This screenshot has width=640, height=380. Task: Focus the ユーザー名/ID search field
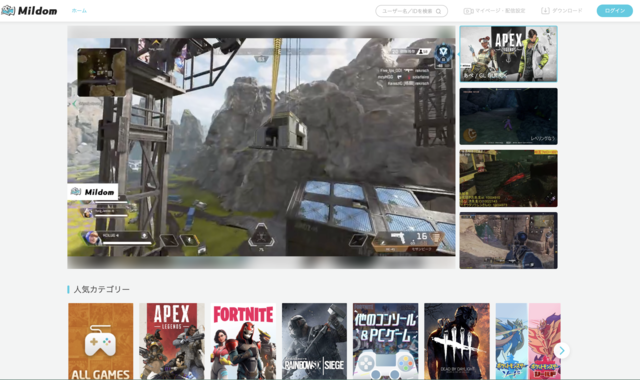pyautogui.click(x=411, y=11)
